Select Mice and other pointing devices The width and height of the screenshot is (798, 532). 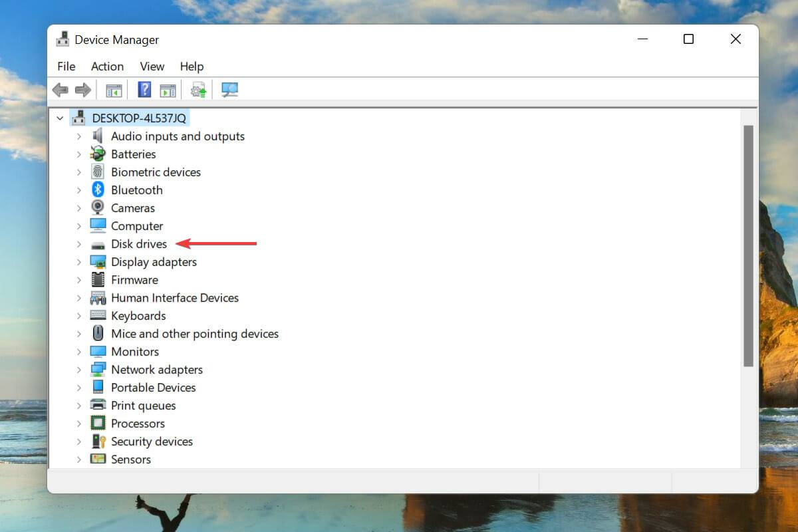[x=194, y=334]
